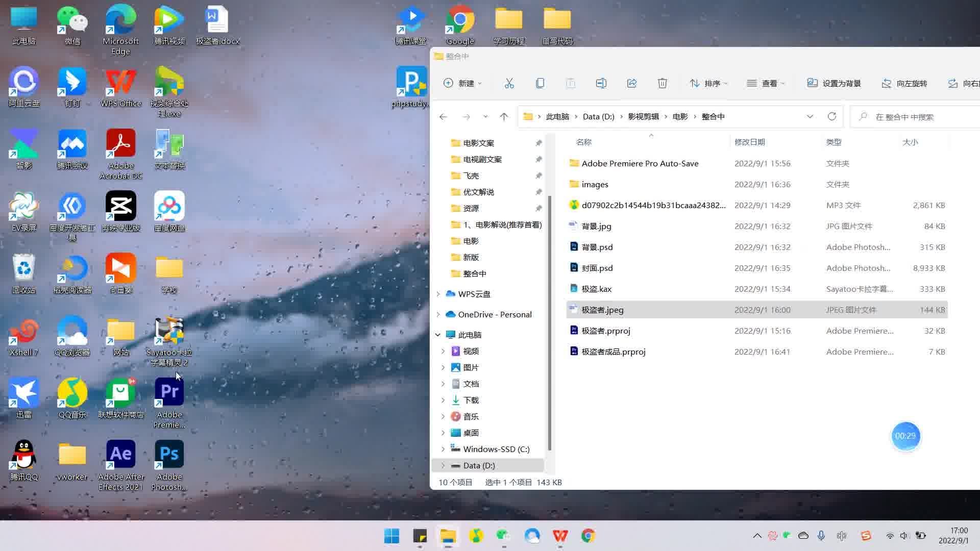
Task: Sort by the 修改日期 column header
Action: coord(749,142)
